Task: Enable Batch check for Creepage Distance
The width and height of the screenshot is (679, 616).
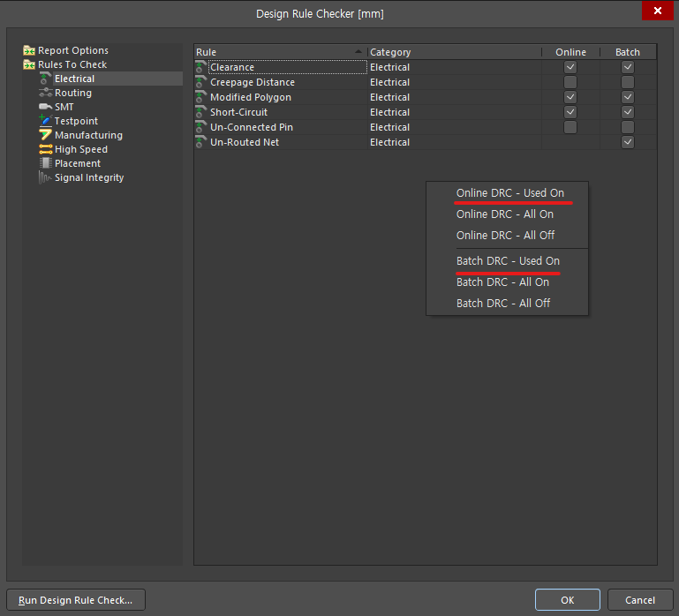Action: point(628,82)
